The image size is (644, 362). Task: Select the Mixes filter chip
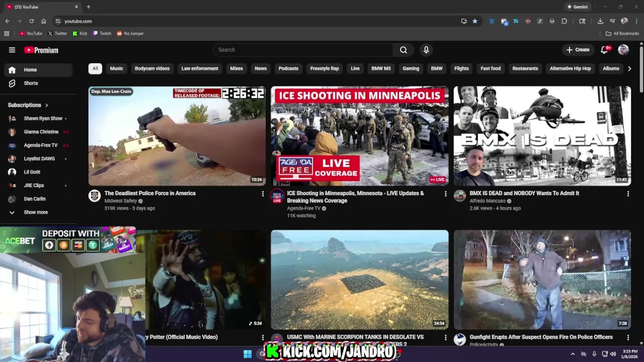[x=236, y=68]
